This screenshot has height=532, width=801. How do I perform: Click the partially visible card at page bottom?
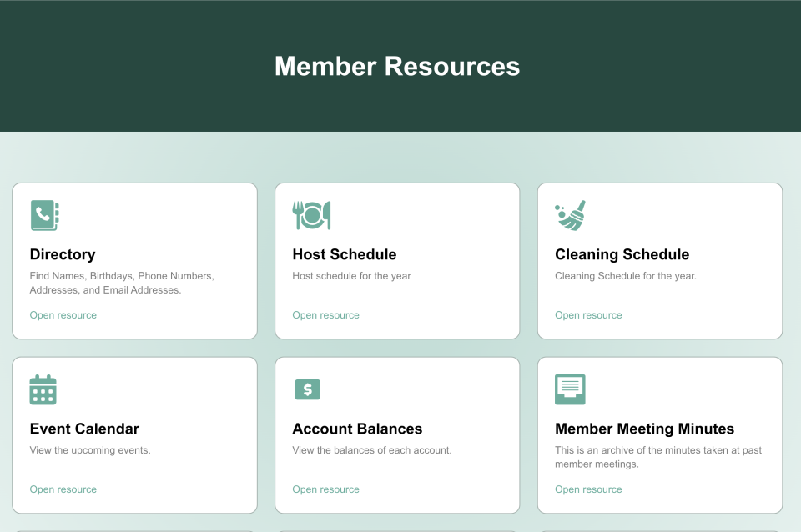click(134, 529)
